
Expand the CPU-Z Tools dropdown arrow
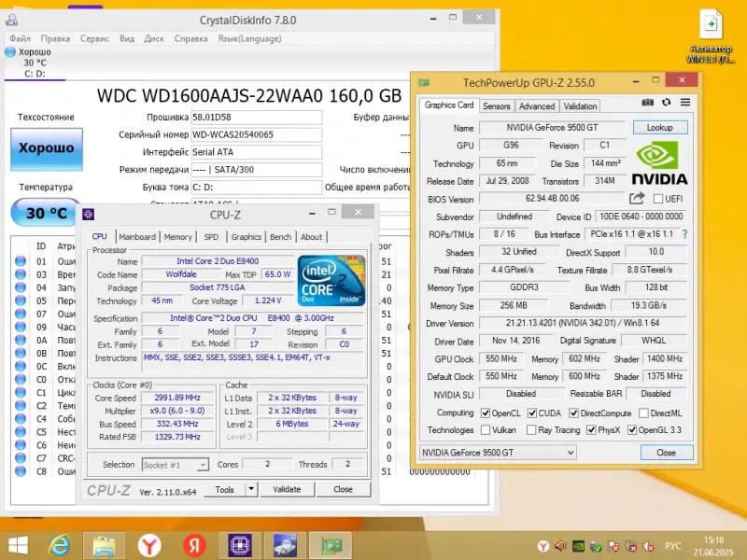click(x=251, y=489)
